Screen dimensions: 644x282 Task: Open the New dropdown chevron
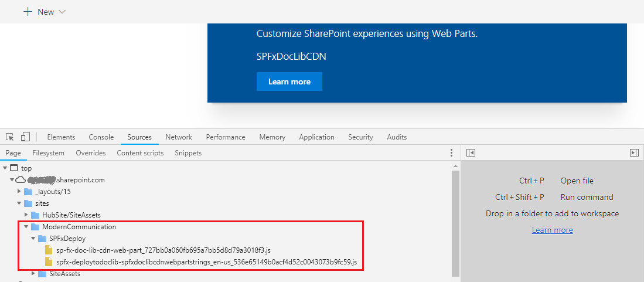pyautogui.click(x=63, y=12)
